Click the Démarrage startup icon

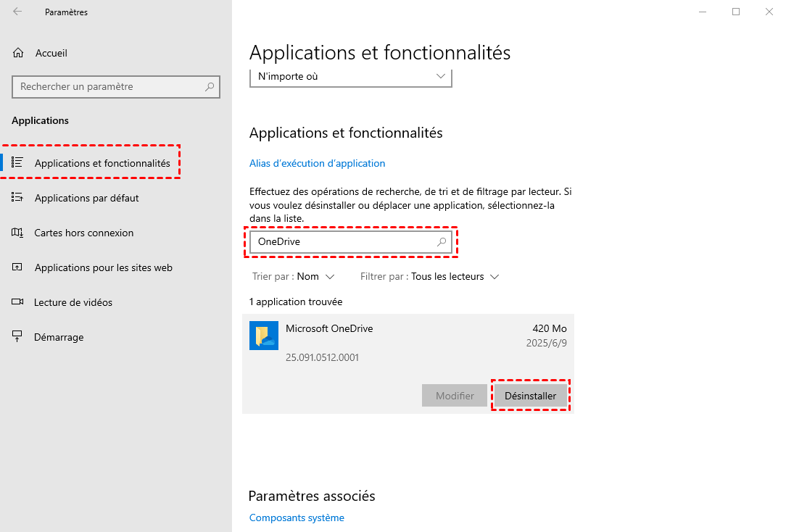(x=18, y=337)
